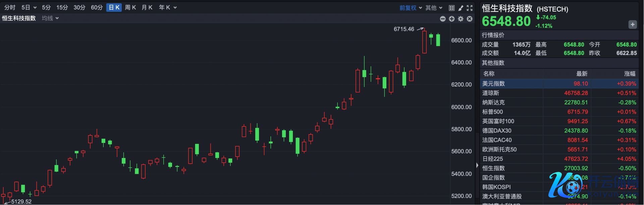Open the chart grid layout icon
Viewport: 644px width, 205px height.
click(452, 8)
